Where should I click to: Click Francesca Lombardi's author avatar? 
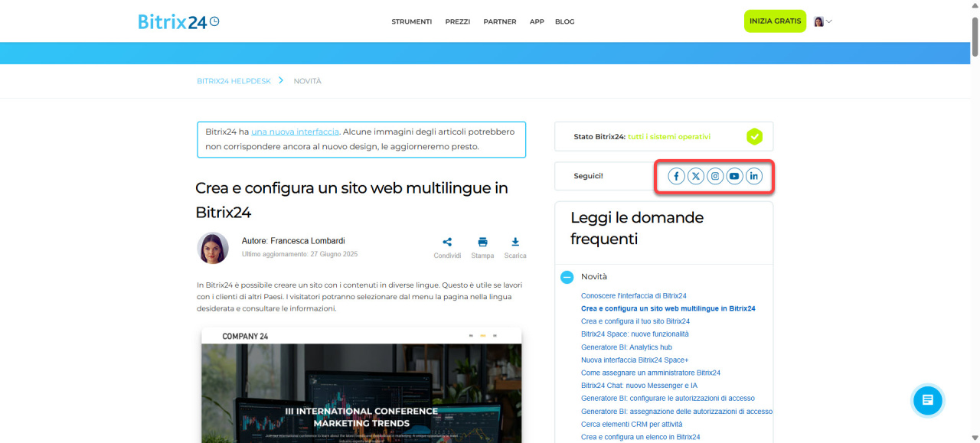(213, 248)
